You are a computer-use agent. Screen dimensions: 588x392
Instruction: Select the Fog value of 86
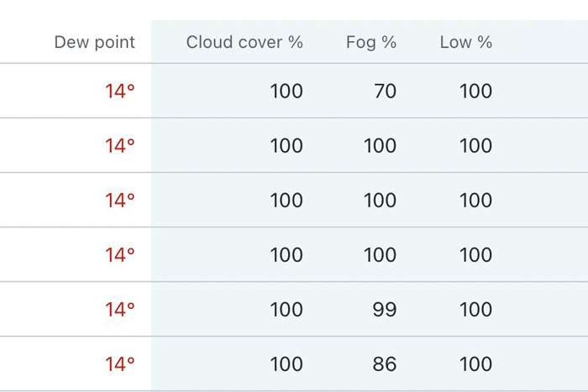[x=384, y=364]
